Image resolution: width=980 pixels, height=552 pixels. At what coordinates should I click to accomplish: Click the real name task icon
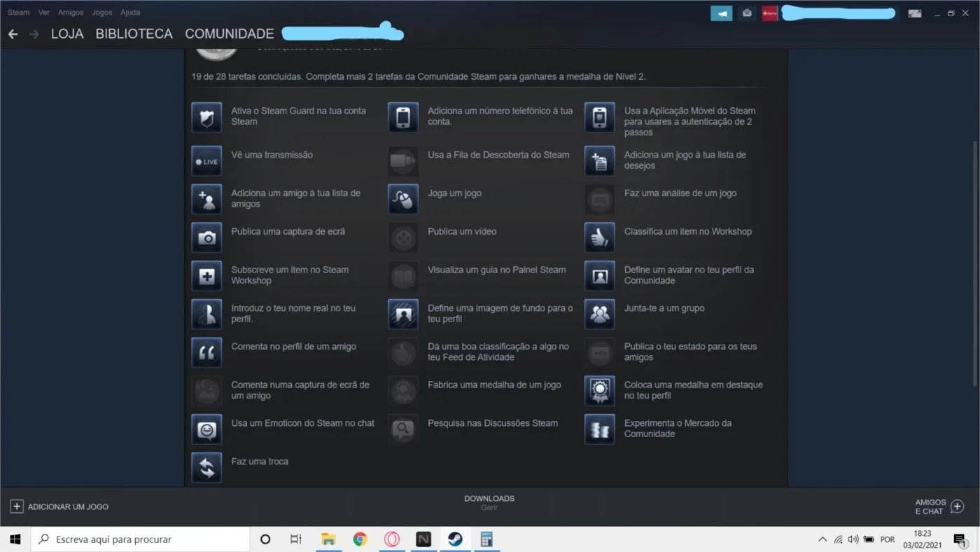coord(206,315)
